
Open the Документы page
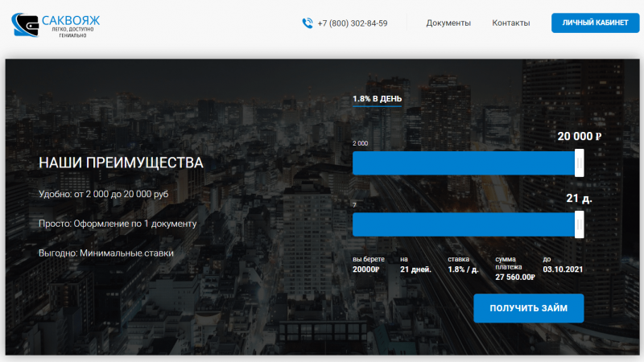pos(448,23)
